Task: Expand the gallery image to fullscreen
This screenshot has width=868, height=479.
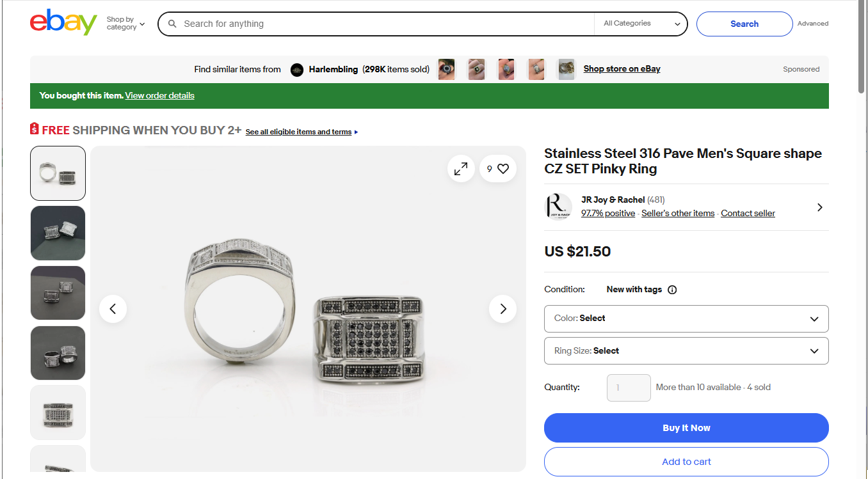Action: pyautogui.click(x=461, y=169)
